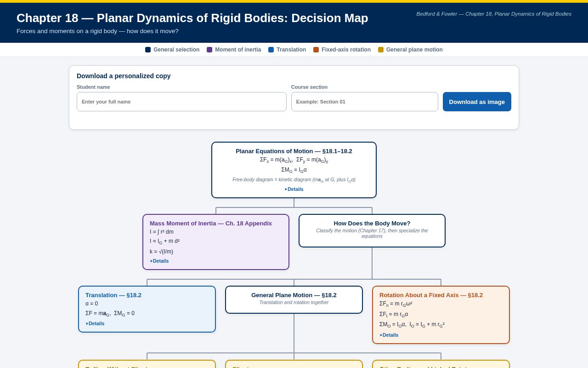Click the 'Mass Moment of Inertia — Ch. 18 Appendix' title
The height and width of the screenshot is (368, 588).
click(x=211, y=223)
